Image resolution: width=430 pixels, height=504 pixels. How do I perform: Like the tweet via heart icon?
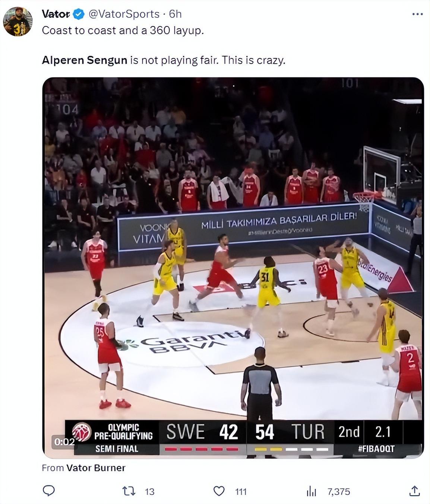point(219,491)
